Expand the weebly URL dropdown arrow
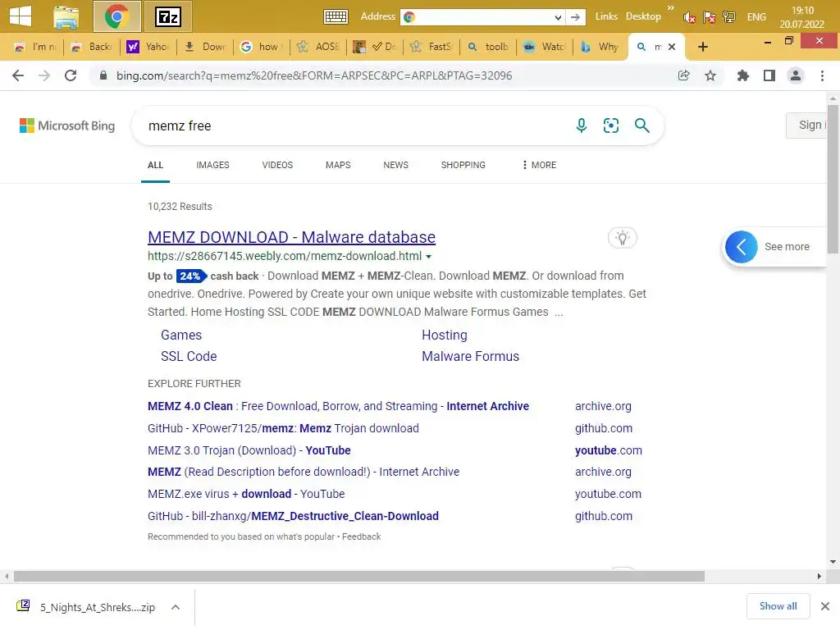 click(x=428, y=257)
